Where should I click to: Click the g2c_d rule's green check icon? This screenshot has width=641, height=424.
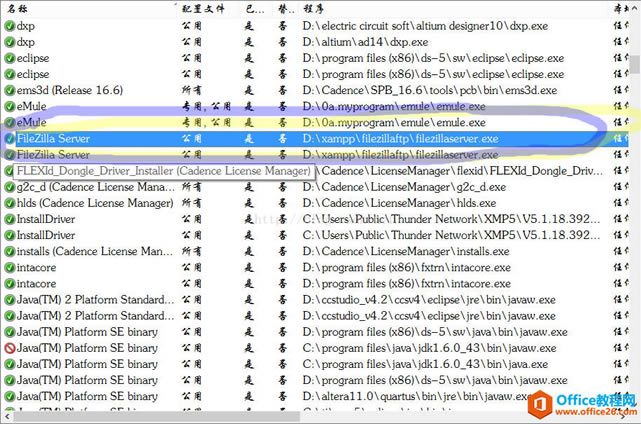(10, 187)
